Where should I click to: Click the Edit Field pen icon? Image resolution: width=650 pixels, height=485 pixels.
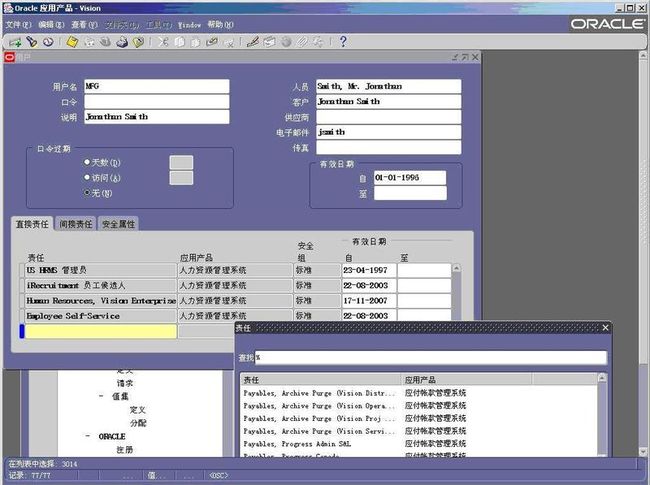[x=253, y=42]
